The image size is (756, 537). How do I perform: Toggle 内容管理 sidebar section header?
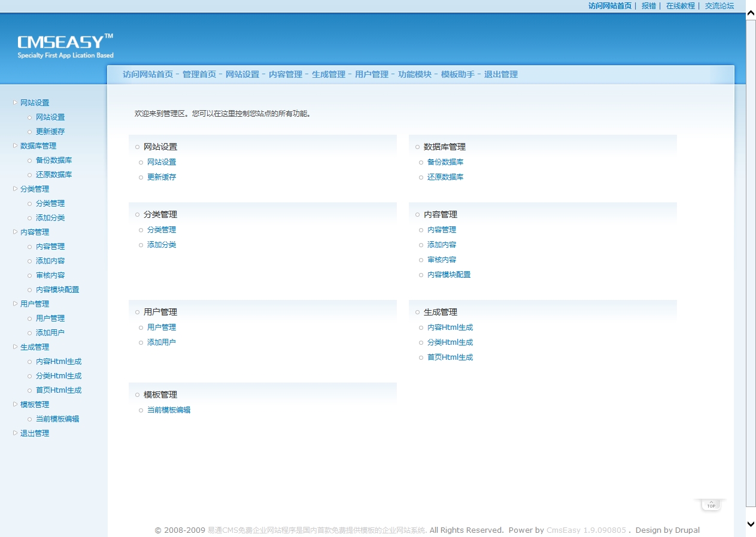35,232
